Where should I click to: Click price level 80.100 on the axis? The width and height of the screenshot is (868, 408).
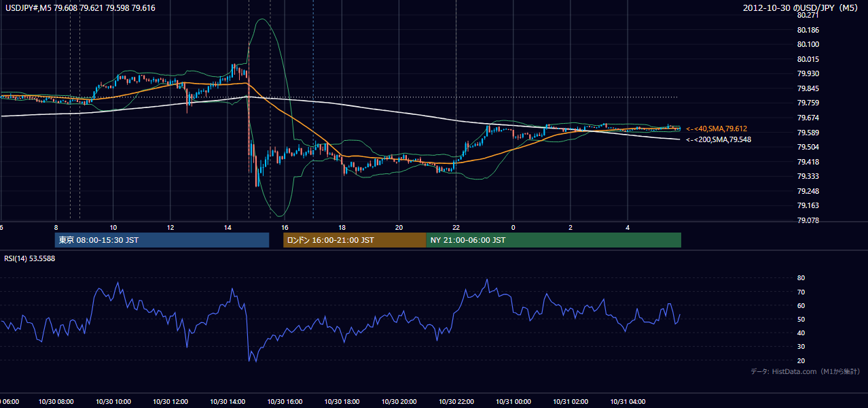coord(808,44)
